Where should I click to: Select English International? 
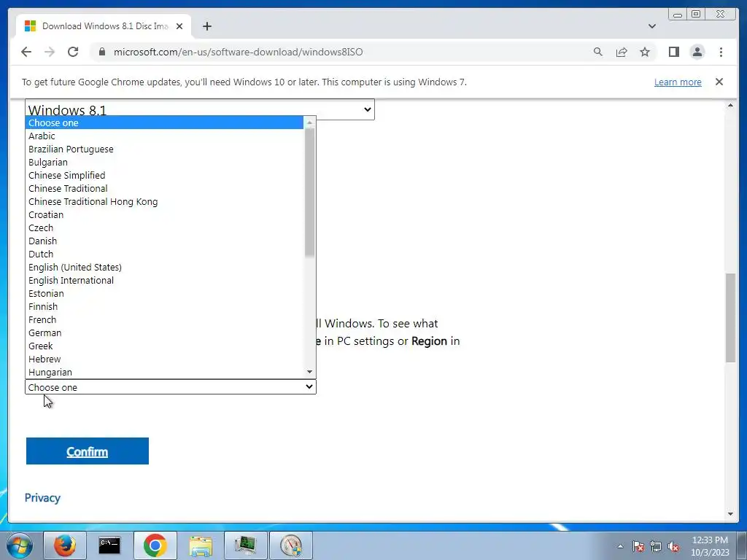click(x=164, y=281)
